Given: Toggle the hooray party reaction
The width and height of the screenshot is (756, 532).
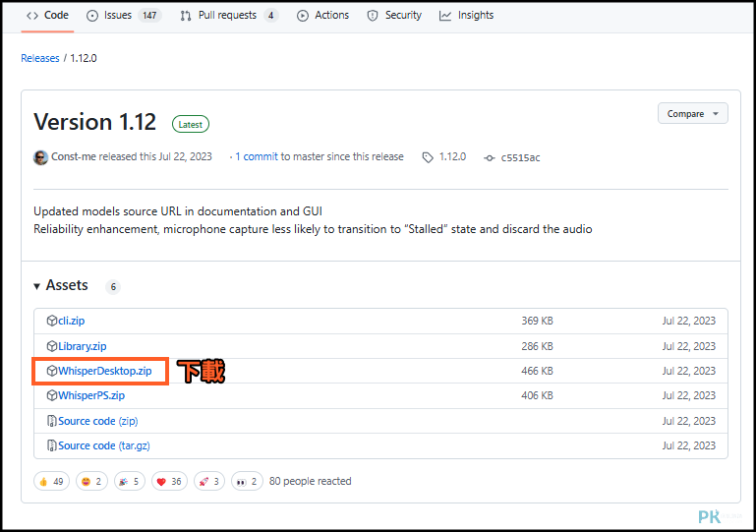Looking at the screenshot, I should (x=129, y=481).
